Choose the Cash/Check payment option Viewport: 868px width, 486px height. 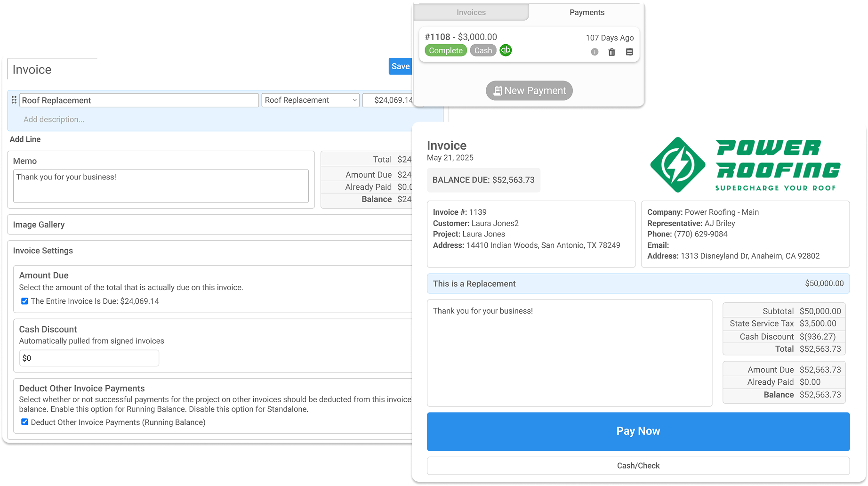(x=638, y=466)
